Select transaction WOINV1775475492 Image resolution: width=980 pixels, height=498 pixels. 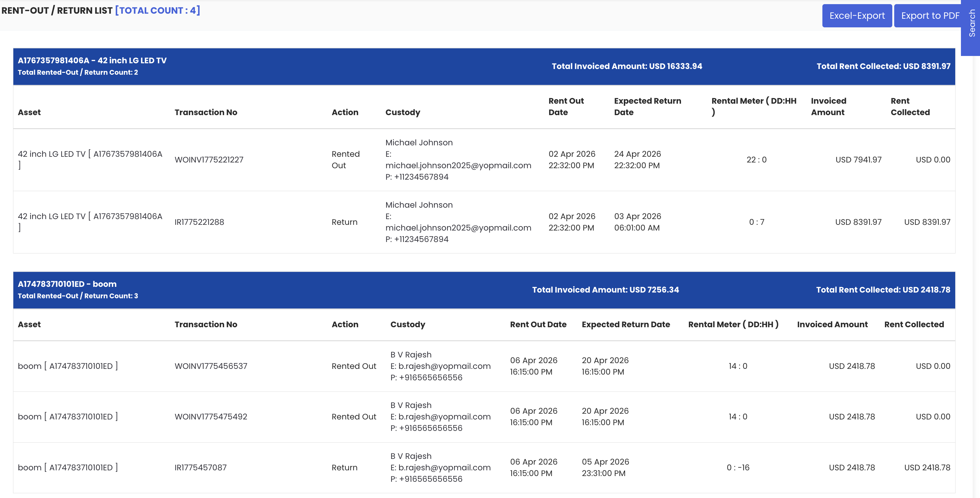(x=211, y=417)
